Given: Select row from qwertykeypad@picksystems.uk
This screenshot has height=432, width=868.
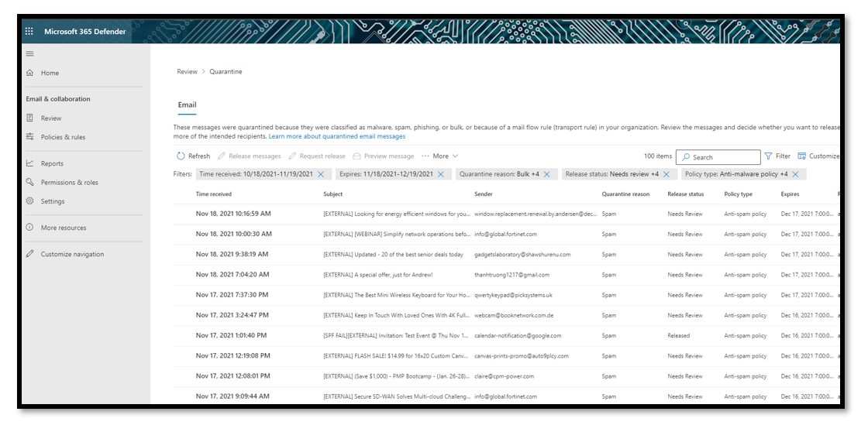Looking at the screenshot, I should [506, 295].
